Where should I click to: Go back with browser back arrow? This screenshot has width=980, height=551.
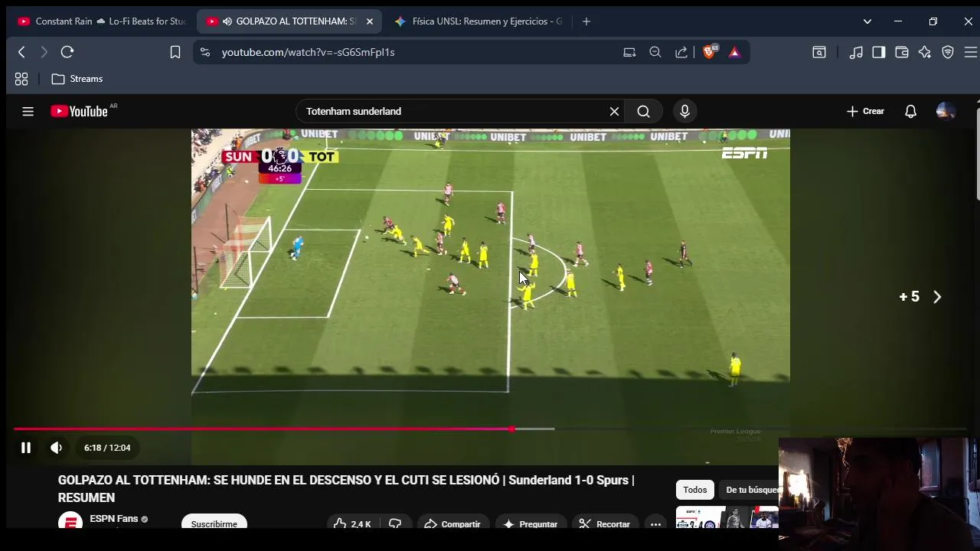(x=21, y=52)
